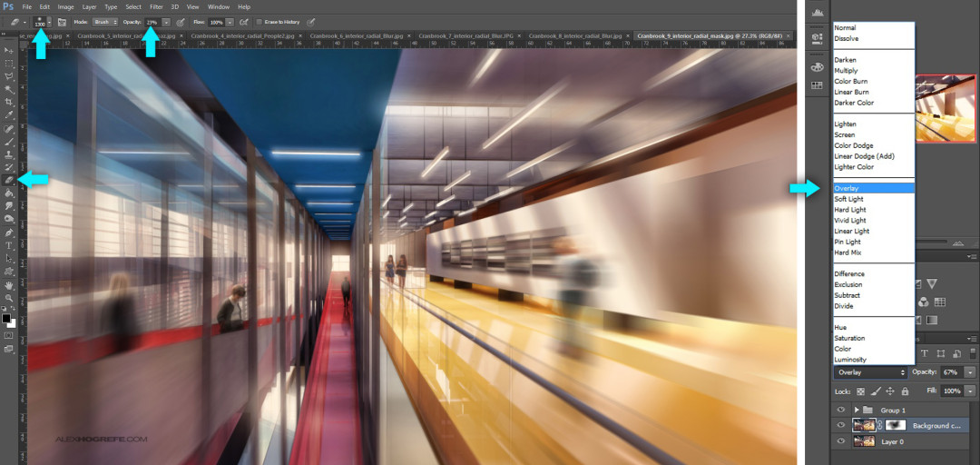Choose Multiply blend mode
The width and height of the screenshot is (980, 465).
pyautogui.click(x=874, y=71)
